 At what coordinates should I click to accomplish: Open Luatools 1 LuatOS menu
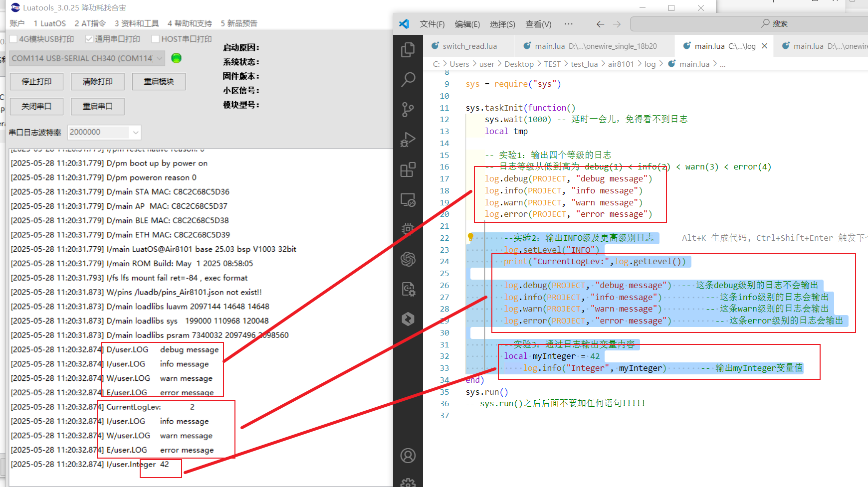pyautogui.click(x=50, y=23)
